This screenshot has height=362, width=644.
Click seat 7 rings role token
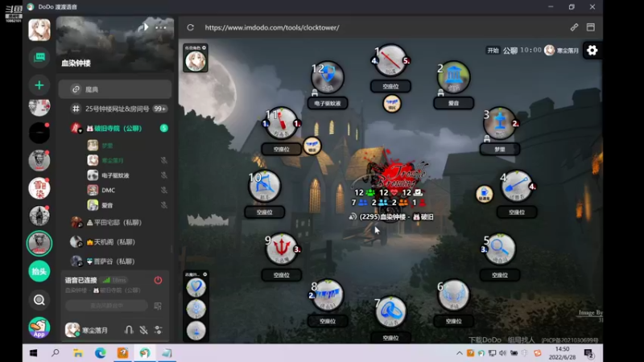(x=390, y=311)
